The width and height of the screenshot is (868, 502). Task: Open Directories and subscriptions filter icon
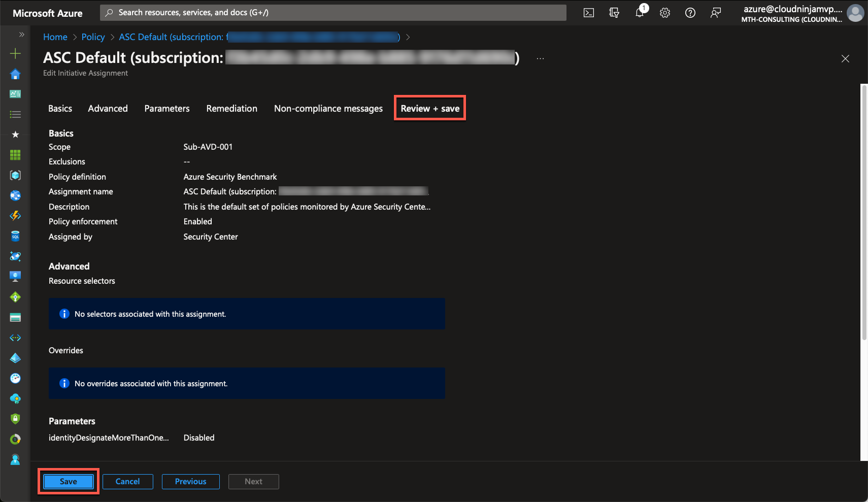click(614, 13)
